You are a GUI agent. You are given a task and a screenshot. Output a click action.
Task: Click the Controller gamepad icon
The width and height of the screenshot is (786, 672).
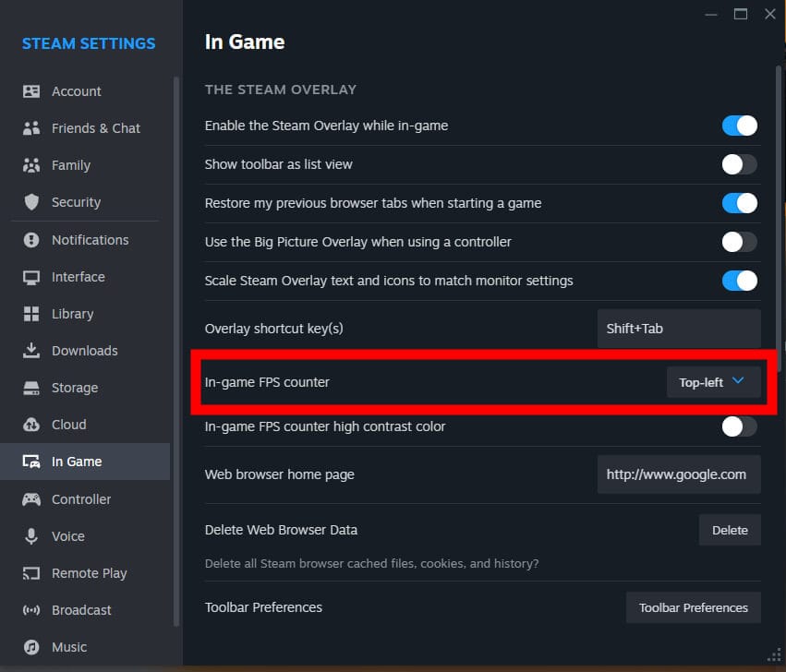(x=31, y=499)
